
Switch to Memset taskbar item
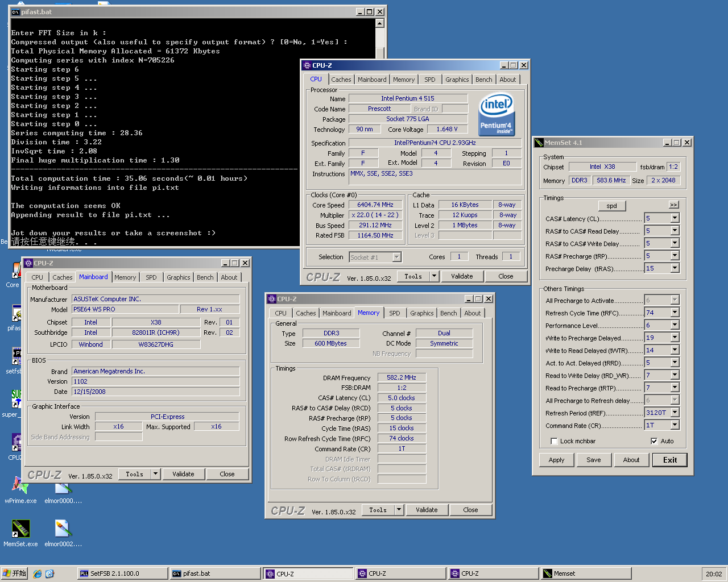pos(586,573)
